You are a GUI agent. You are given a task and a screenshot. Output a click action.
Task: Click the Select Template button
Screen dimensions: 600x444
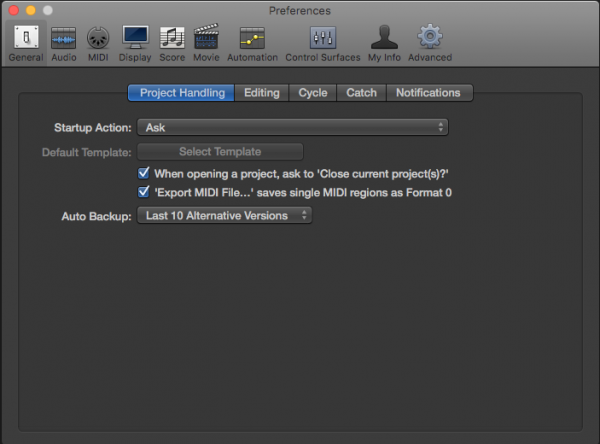(220, 152)
